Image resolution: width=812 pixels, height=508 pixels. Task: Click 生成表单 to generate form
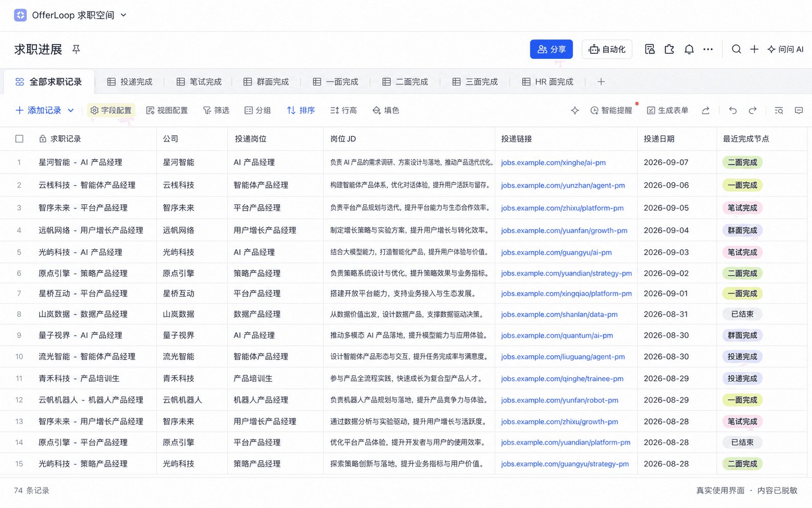(668, 110)
